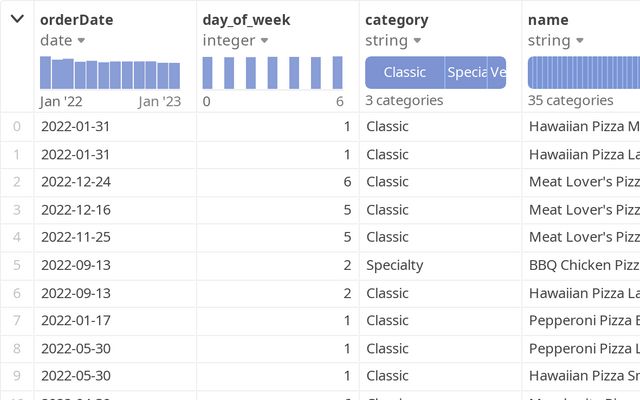Select the Specialty segment in category bar

[466, 72]
